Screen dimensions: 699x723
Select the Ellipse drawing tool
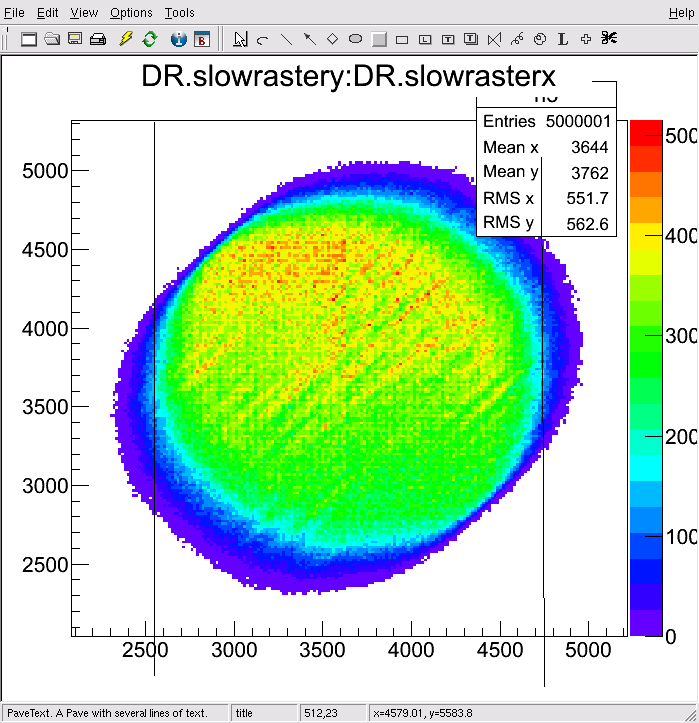click(x=355, y=39)
